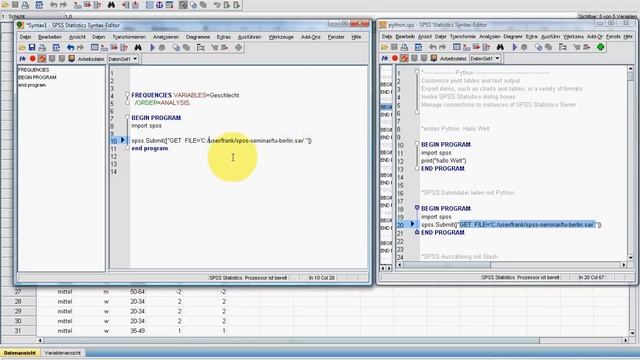Switch to Variablenansicht tab
The image size is (640, 360).
62,353
